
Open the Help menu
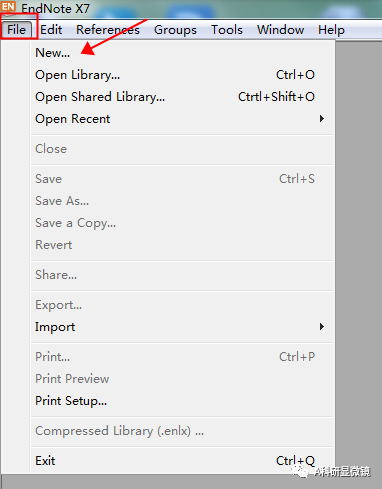point(331,30)
